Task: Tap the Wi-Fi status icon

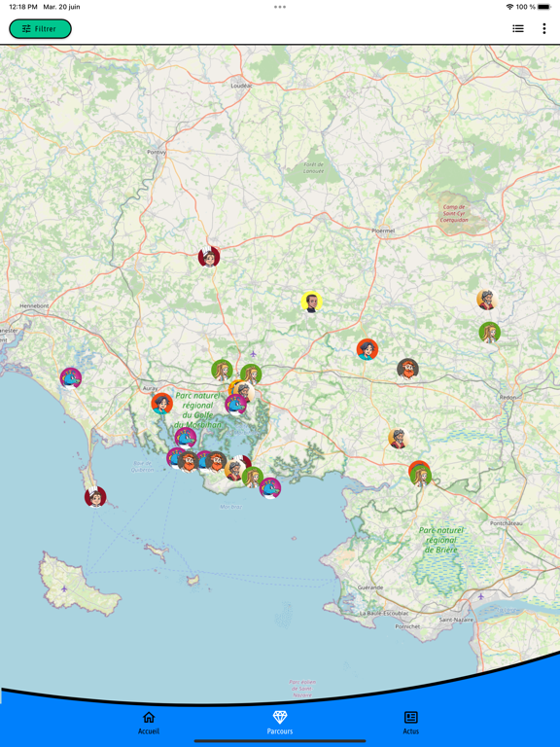Action: (509, 7)
